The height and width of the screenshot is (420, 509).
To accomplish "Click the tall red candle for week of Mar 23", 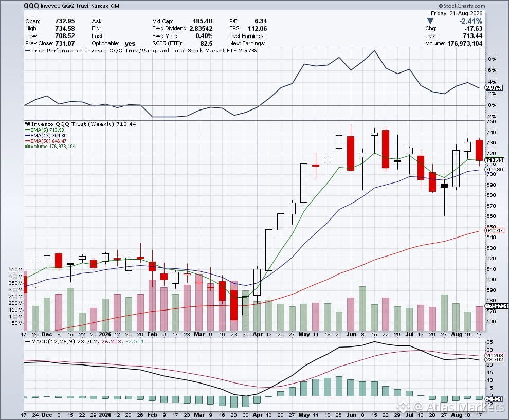I will pyautogui.click(x=234, y=305).
